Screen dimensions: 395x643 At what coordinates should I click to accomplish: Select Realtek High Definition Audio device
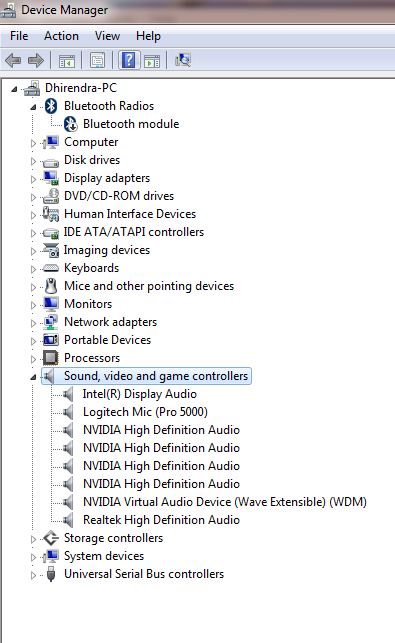pos(161,520)
